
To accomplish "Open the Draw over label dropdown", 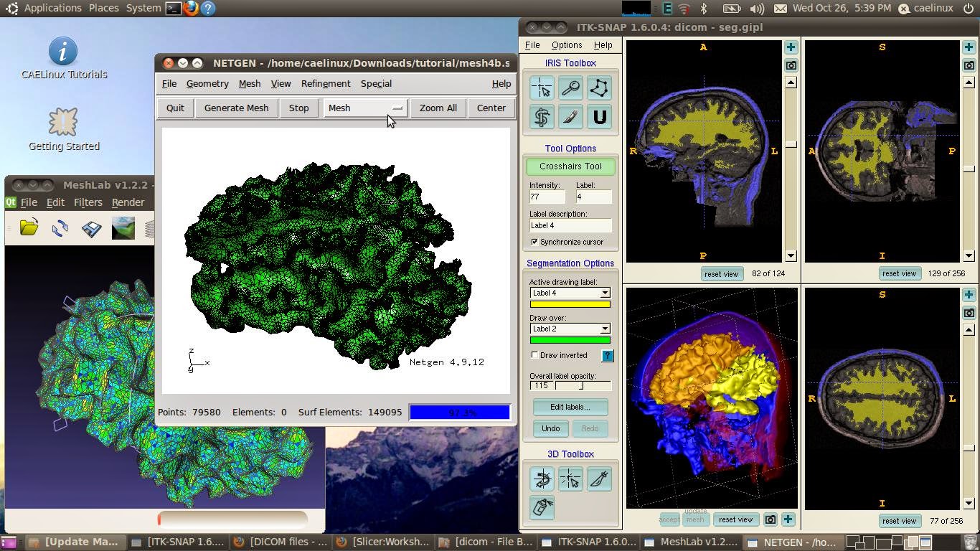I will click(570, 329).
